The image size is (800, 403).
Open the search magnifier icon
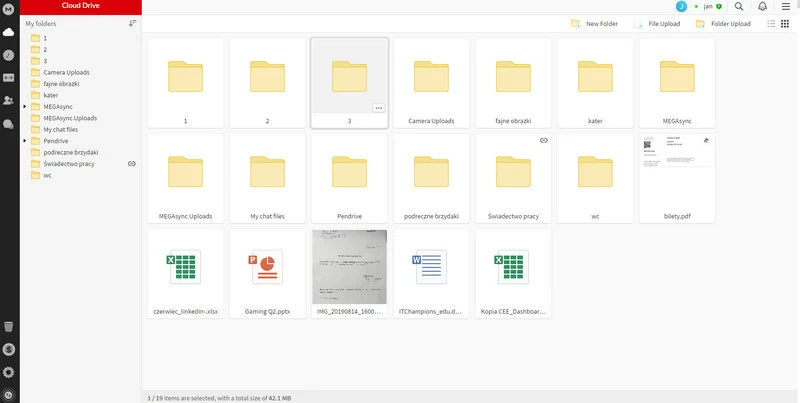click(x=739, y=7)
